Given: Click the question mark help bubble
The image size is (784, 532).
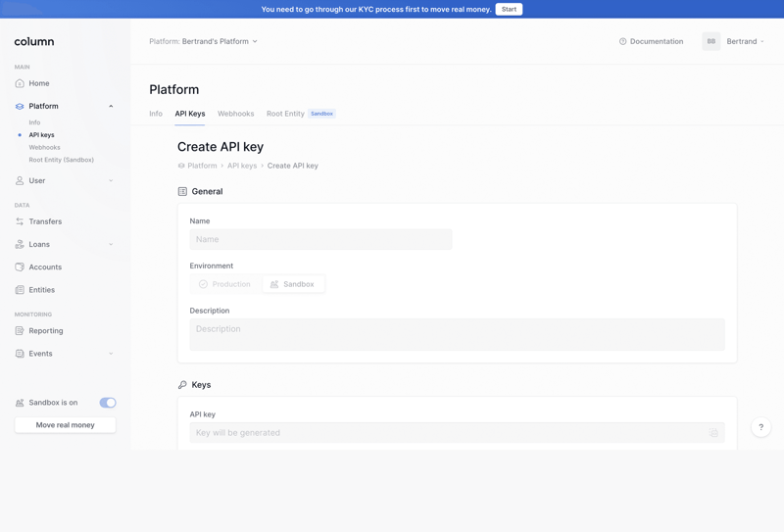Looking at the screenshot, I should [761, 427].
